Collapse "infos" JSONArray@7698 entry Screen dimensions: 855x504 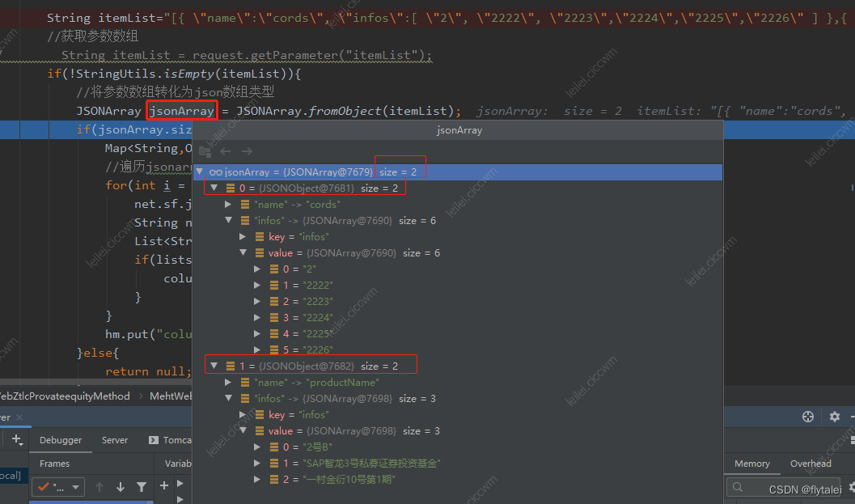click(x=229, y=398)
